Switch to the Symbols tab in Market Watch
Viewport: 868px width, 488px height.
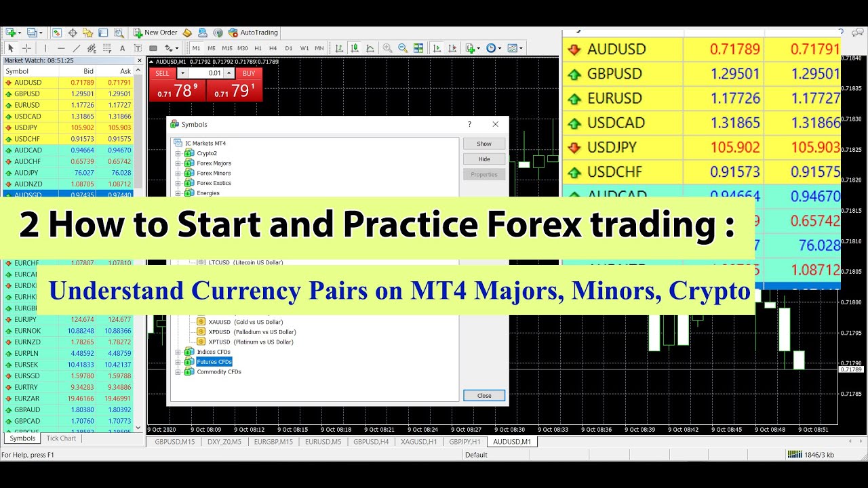pyautogui.click(x=22, y=439)
